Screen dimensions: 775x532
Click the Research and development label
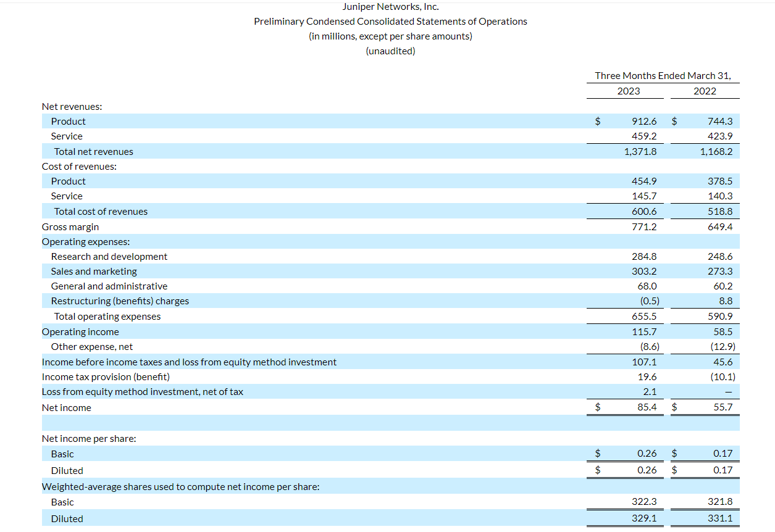109,256
